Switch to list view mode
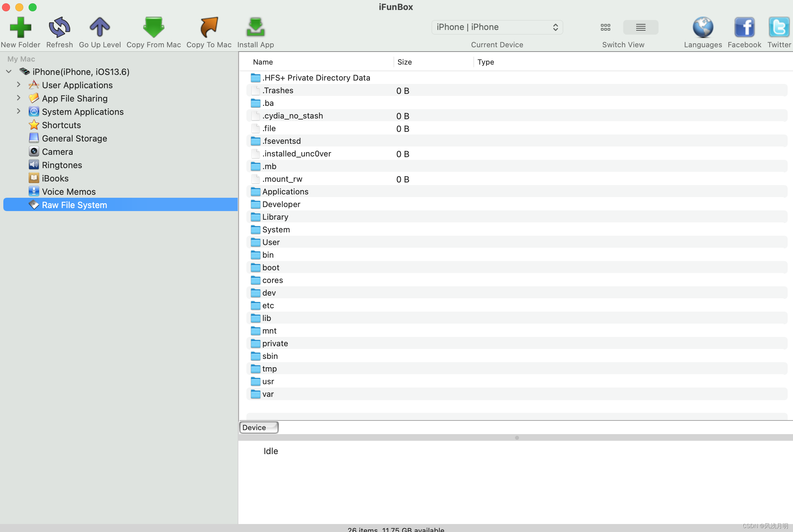The width and height of the screenshot is (793, 532). click(x=641, y=27)
